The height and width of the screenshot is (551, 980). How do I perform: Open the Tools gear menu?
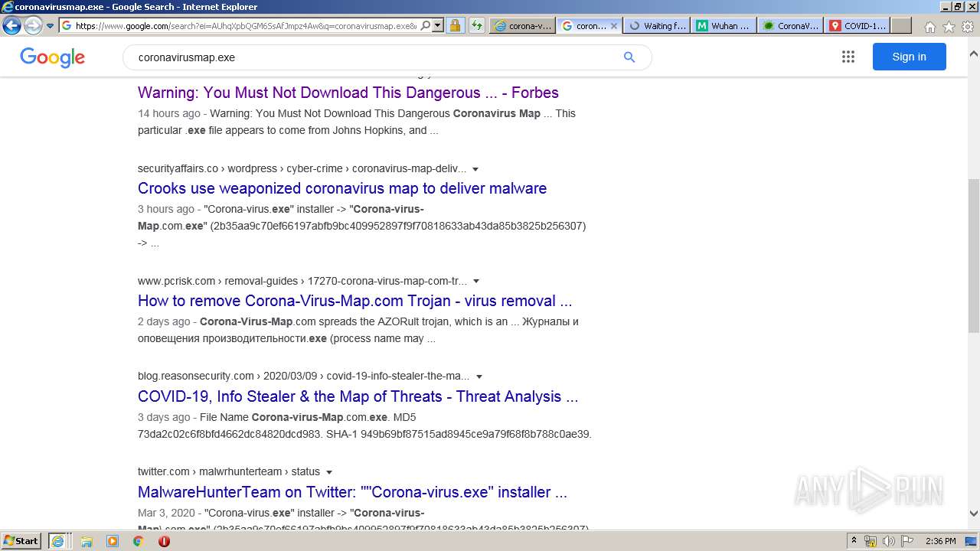[x=968, y=27]
